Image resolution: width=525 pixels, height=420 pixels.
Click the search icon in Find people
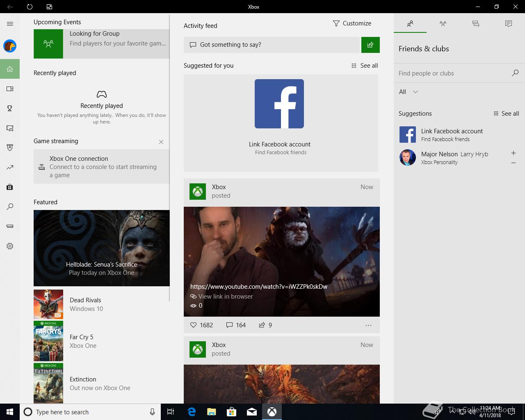pyautogui.click(x=515, y=73)
